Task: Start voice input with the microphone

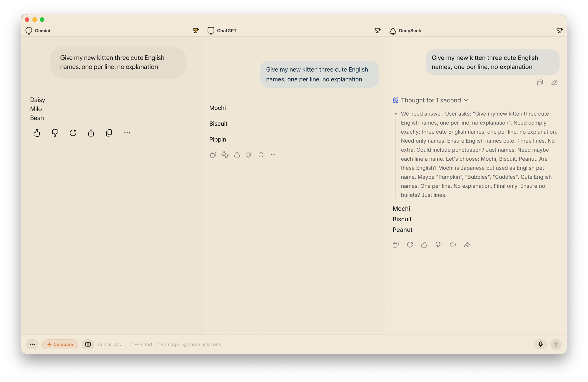Action: 540,344
